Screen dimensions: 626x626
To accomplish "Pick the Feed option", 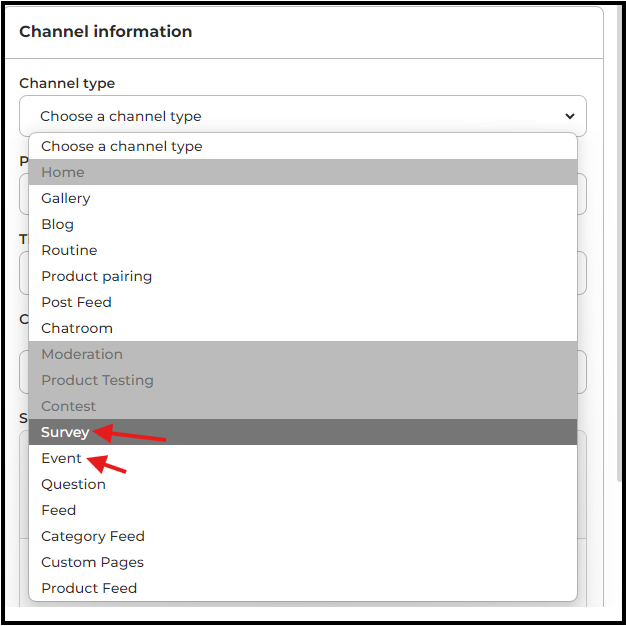I will tap(303, 510).
